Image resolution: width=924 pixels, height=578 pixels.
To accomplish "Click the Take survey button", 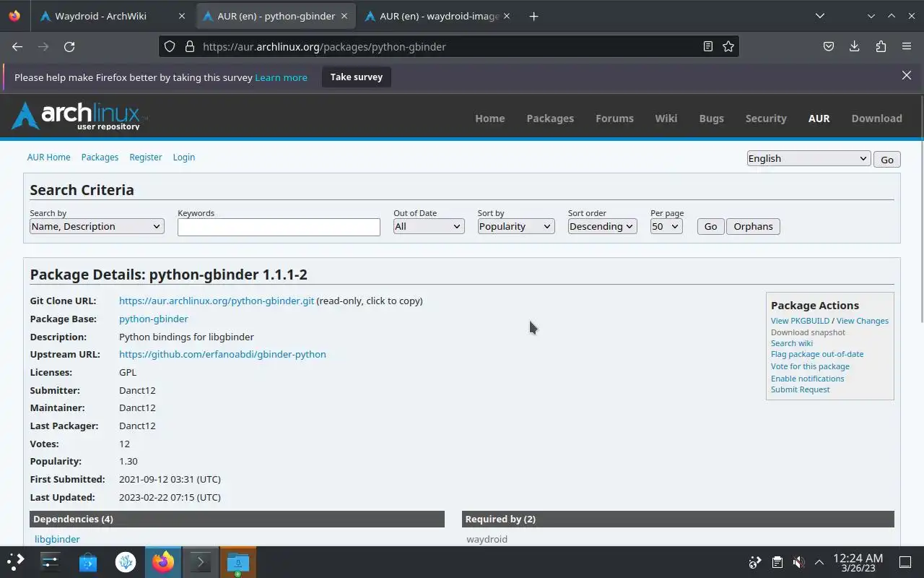I will pyautogui.click(x=357, y=77).
